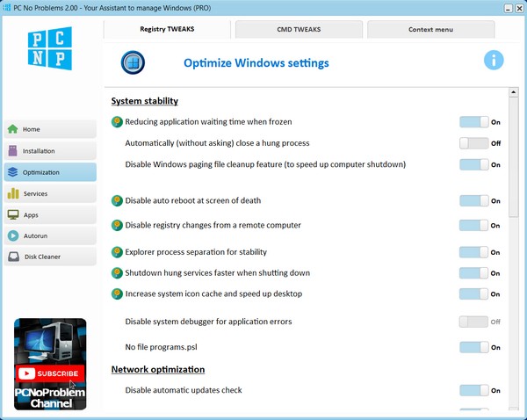
Task: Toggle Disable registry changes from a remote computer
Action: pos(474,225)
